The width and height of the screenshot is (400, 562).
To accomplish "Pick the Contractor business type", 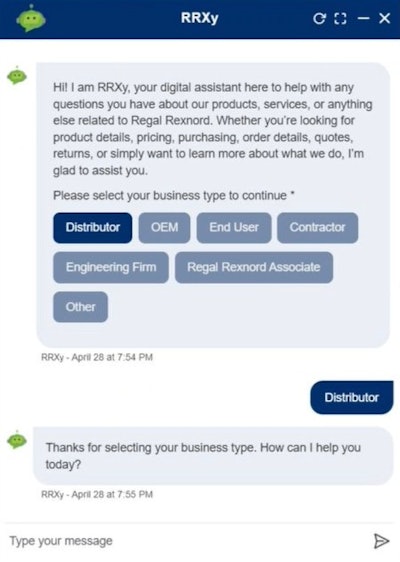I will [x=317, y=228].
